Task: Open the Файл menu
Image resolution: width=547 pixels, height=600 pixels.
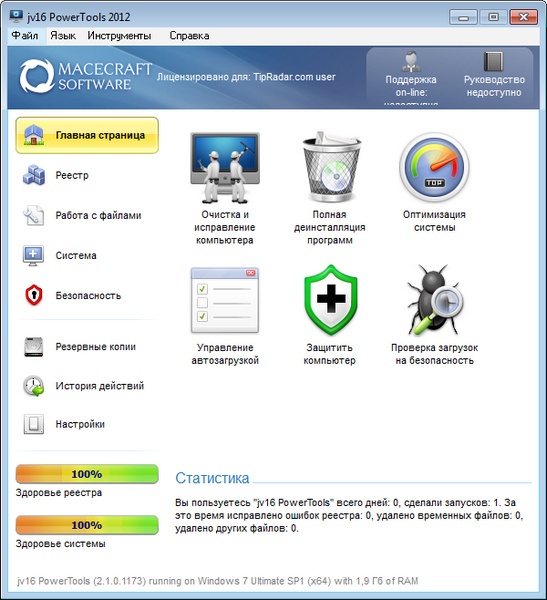Action: click(x=25, y=36)
